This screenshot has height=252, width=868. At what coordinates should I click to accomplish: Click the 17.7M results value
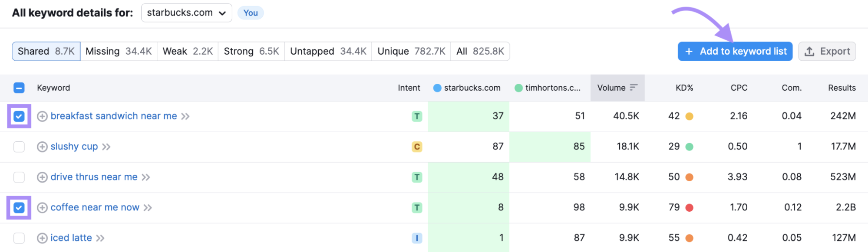[844, 147]
